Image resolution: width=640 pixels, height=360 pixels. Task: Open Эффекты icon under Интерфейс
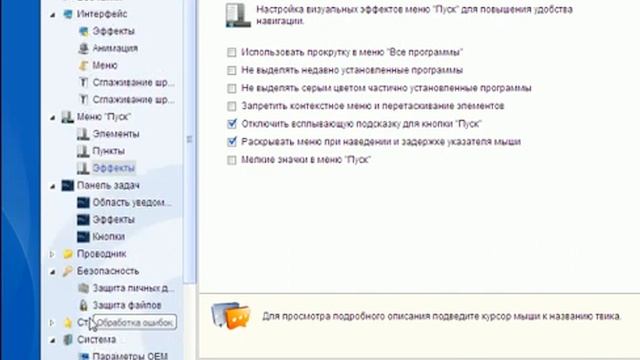[x=83, y=31]
